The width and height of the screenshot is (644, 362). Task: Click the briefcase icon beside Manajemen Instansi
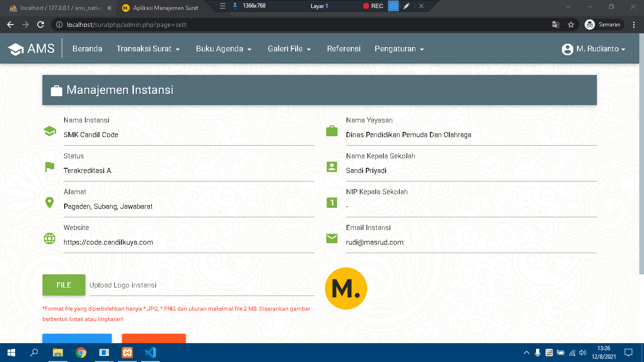[x=57, y=90]
